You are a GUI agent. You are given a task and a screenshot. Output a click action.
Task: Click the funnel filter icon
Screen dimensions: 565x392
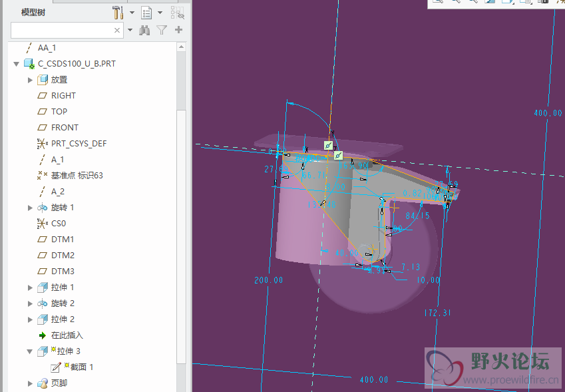(x=162, y=30)
